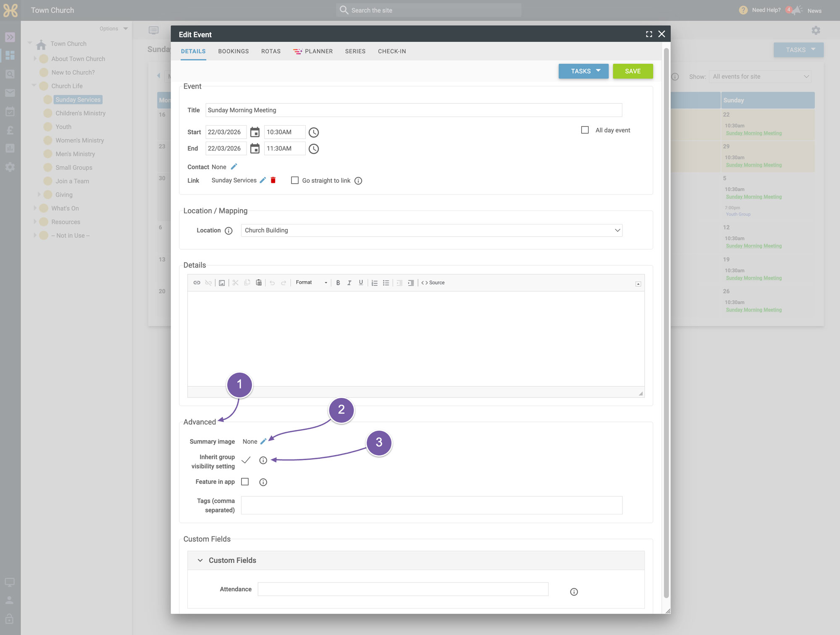The width and height of the screenshot is (840, 635).
Task: Switch to the Bookings tab
Action: click(x=233, y=51)
